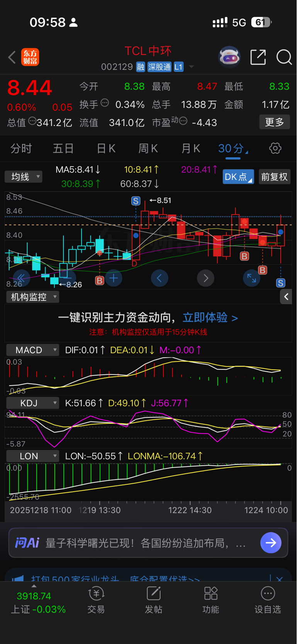Open 交易 trading icon in bottom bar
The height and width of the screenshot is (644, 297).
[96, 600]
